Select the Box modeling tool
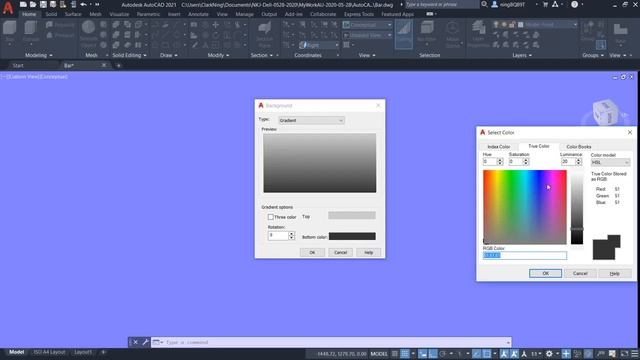The height and width of the screenshot is (360, 640). 9,32
